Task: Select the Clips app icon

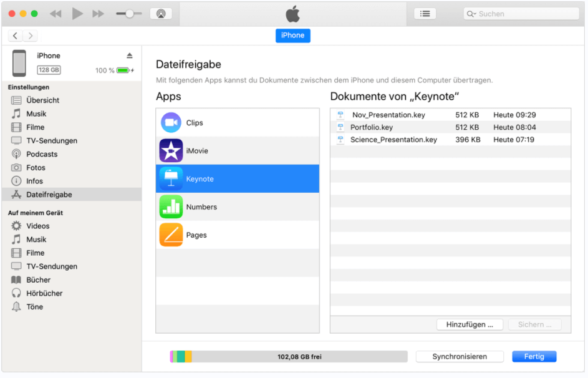Action: pyautogui.click(x=171, y=123)
